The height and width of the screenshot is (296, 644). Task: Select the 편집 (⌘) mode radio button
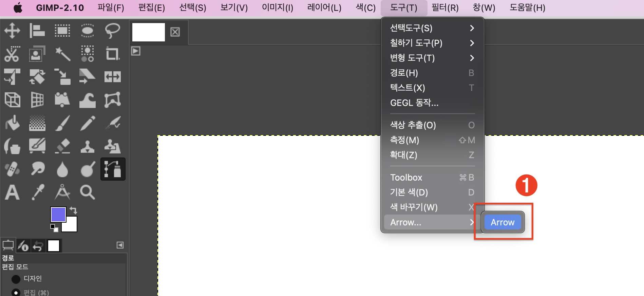coord(16,293)
